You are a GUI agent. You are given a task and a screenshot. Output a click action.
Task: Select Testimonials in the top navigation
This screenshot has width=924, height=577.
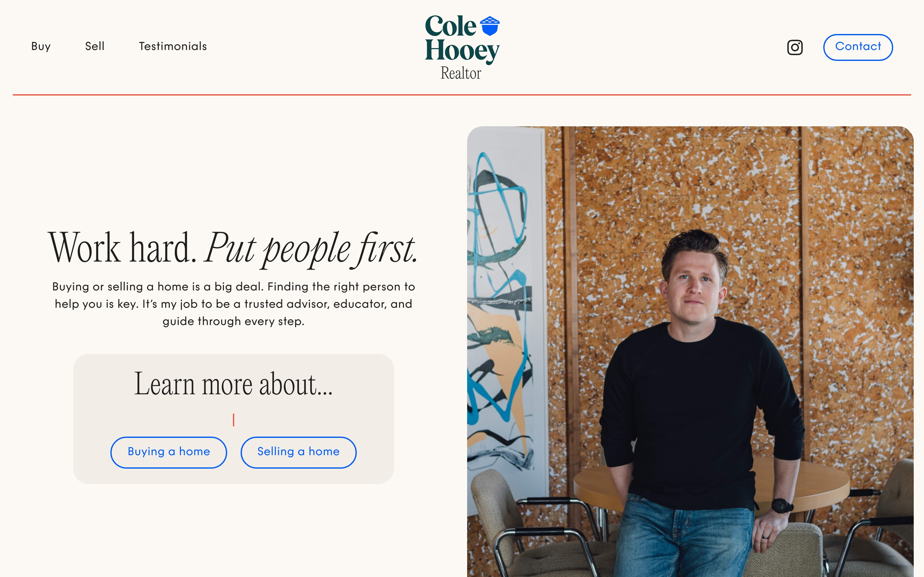[x=173, y=46]
